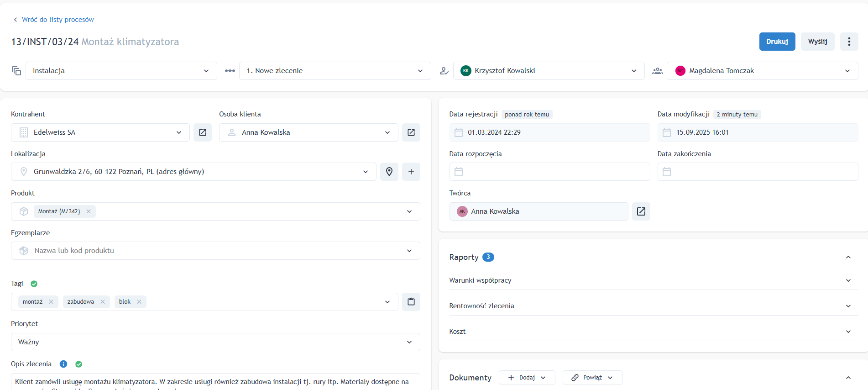Viewport: 868px width, 390px height.
Task: Show location on map pin icon
Action: 389,172
